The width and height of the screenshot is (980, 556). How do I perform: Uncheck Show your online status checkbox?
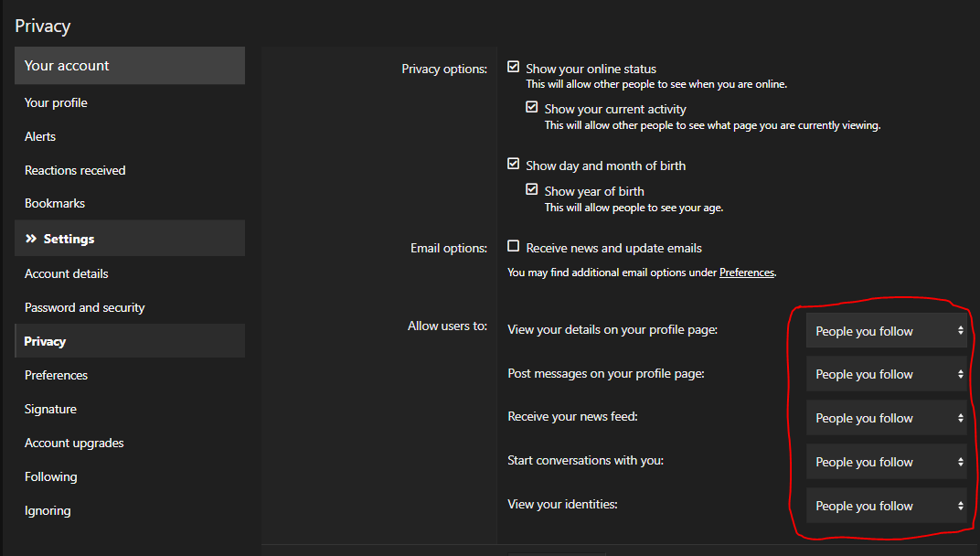click(514, 68)
